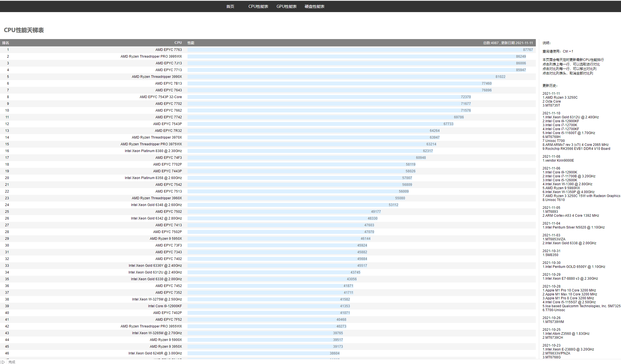Select AMD Ryzen 9 5950X row
Image resolution: width=621 pixels, height=364 pixels.
[x=268, y=239]
